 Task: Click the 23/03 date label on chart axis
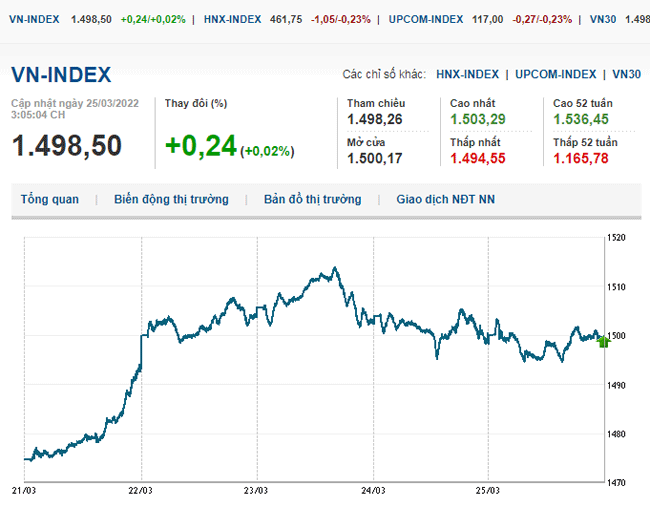pyautogui.click(x=257, y=491)
